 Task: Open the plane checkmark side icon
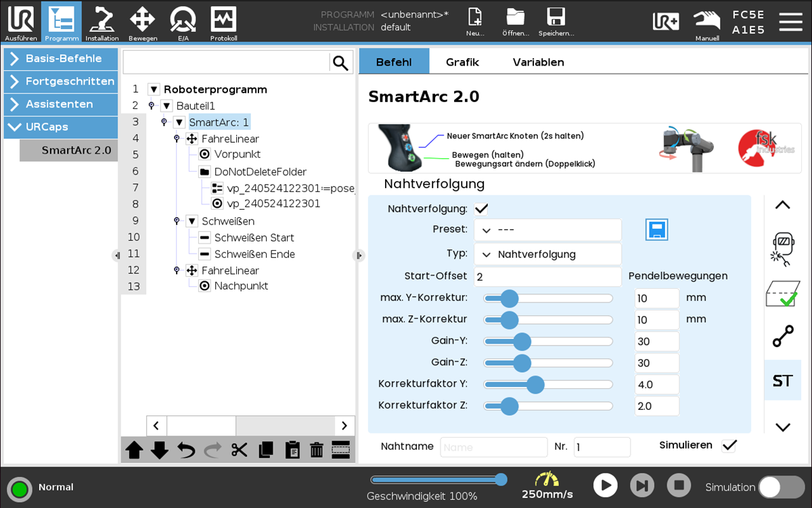coord(783,295)
